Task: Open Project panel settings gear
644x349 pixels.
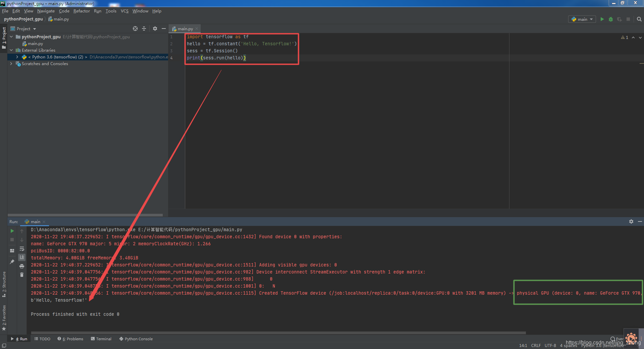Action: coord(155,29)
